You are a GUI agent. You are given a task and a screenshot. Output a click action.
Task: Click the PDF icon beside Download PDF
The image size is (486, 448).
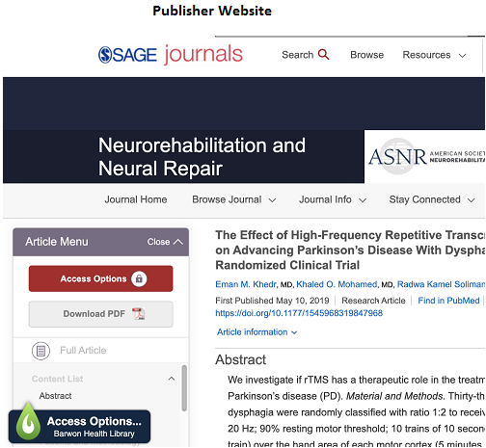[139, 314]
